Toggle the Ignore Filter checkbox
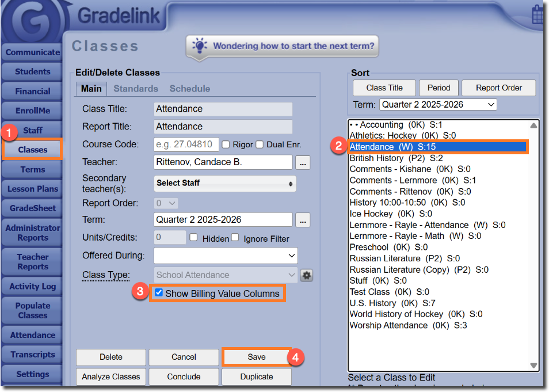 coord(235,238)
